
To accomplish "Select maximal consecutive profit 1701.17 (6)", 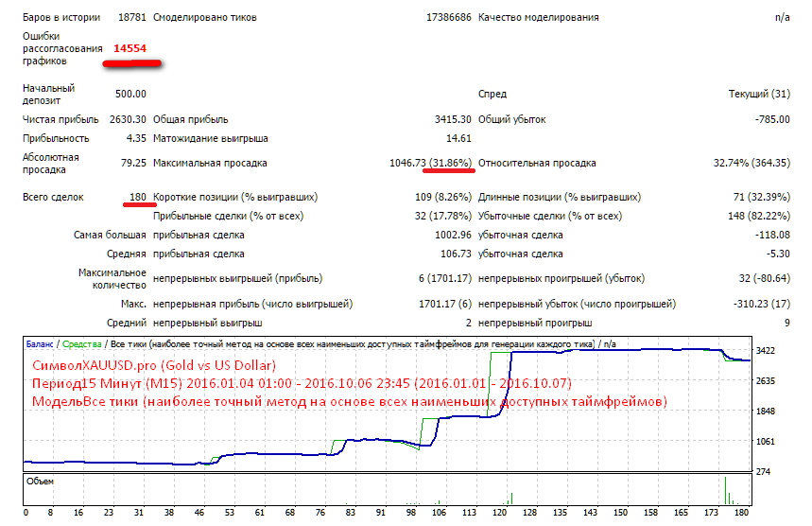I will (x=445, y=304).
